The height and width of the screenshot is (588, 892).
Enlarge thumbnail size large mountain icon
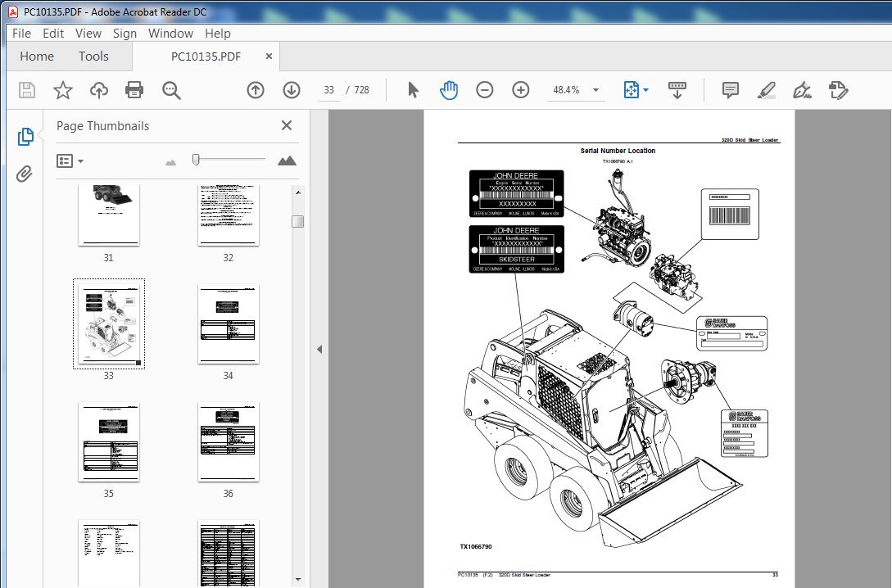287,161
